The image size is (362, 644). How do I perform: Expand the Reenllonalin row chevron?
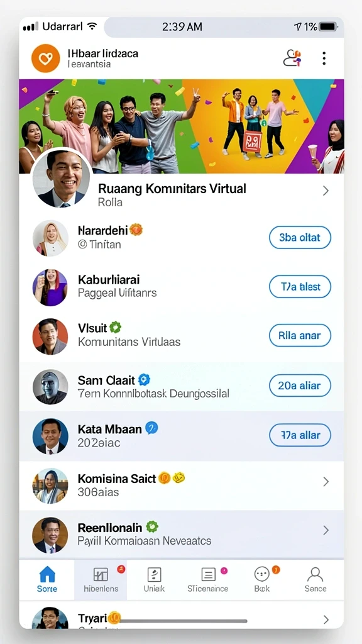[x=326, y=531]
